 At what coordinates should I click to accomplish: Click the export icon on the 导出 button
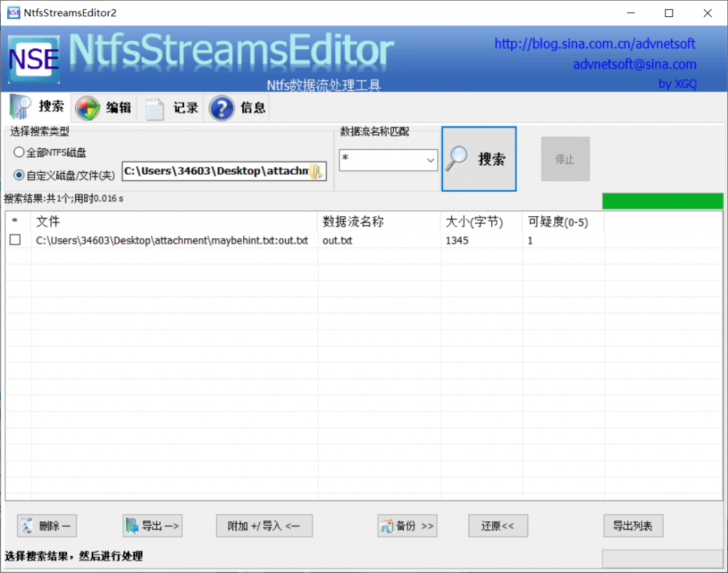(132, 525)
